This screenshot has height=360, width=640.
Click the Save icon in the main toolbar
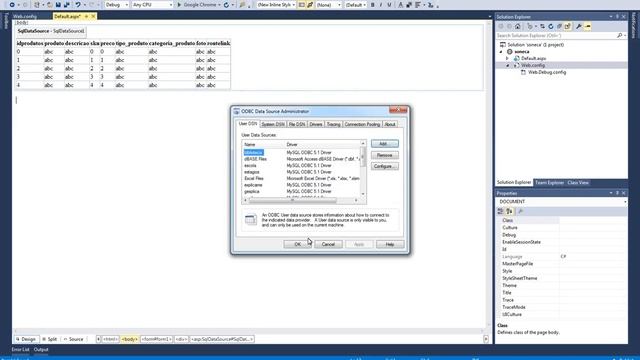pyautogui.click(x=58, y=4)
